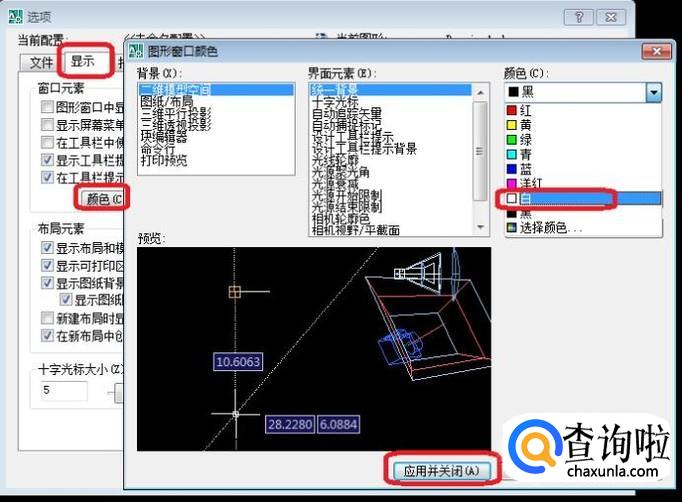Toggle 显示图纸背景 checkbox

pyautogui.click(x=47, y=283)
